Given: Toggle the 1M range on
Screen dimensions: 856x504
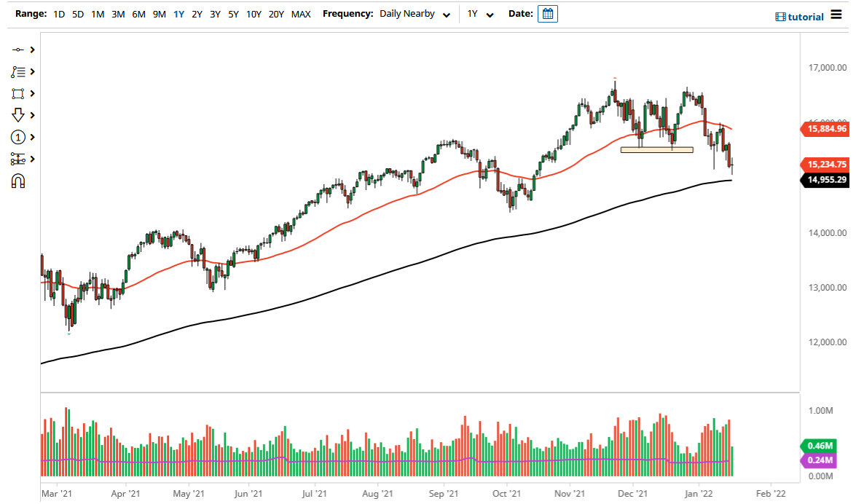Looking at the screenshot, I should (98, 13).
